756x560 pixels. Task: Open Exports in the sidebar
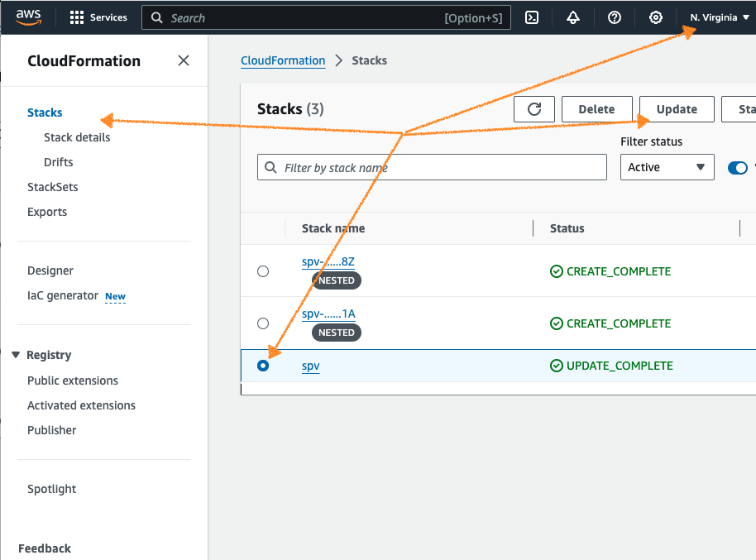pos(47,212)
